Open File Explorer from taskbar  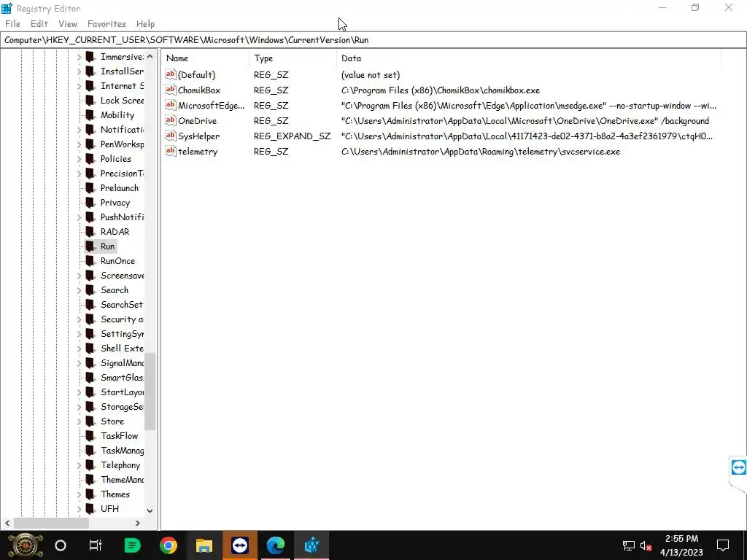[x=204, y=545]
